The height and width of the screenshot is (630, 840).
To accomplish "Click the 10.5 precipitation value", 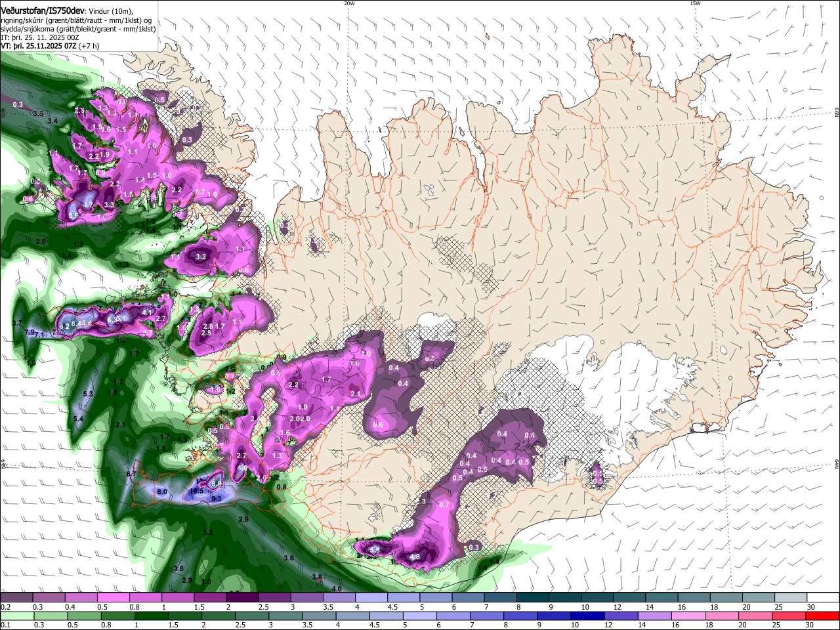I will (x=196, y=491).
